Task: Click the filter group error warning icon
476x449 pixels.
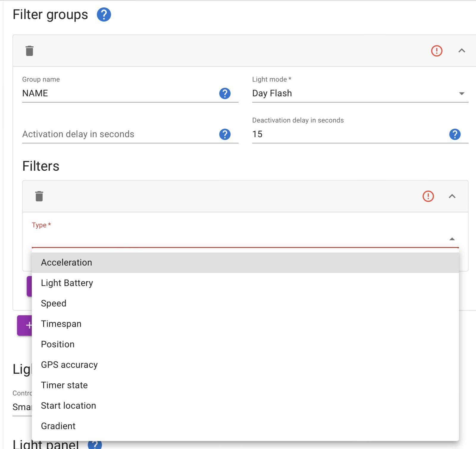Action: point(436,51)
